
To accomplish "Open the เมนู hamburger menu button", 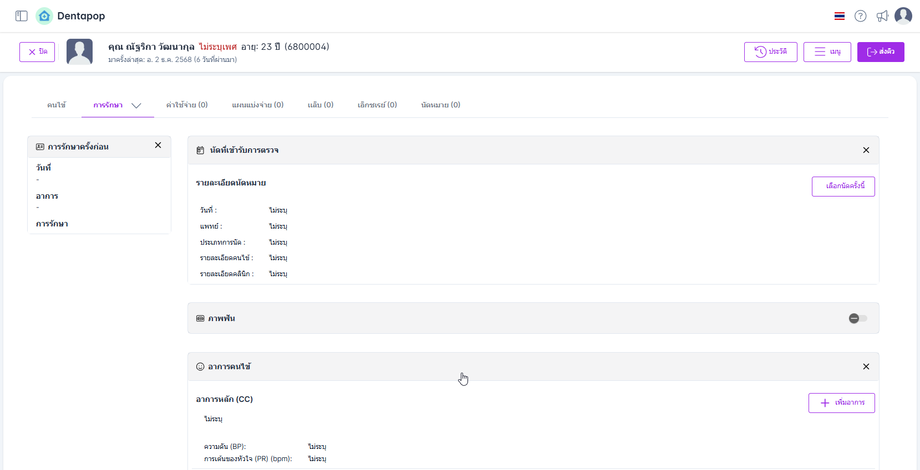I will pos(826,52).
